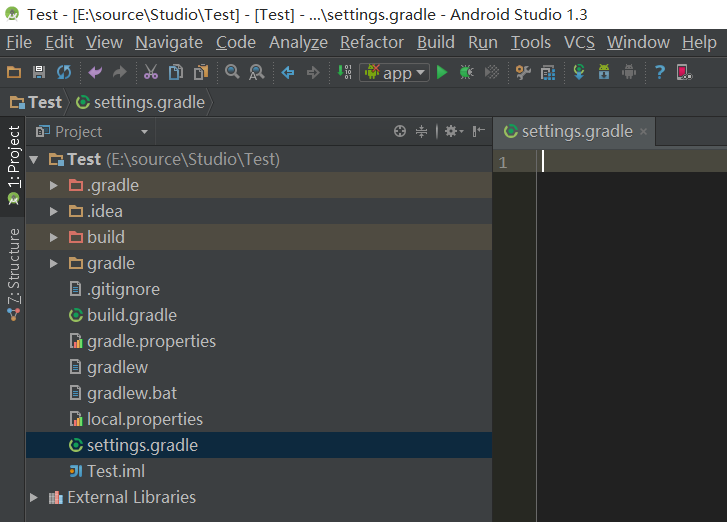Open the Analyze menu
The width and height of the screenshot is (727, 522).
tap(298, 43)
